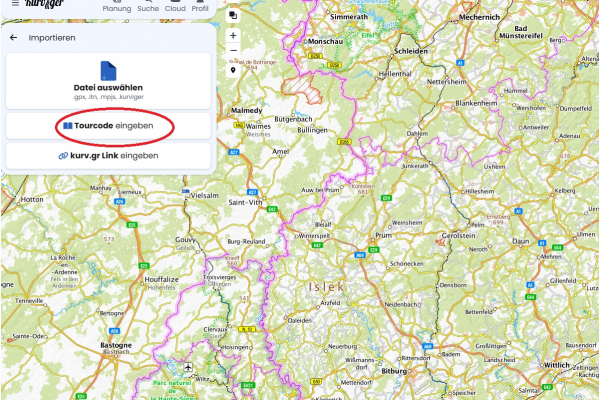Open the Profil tab
The height and width of the screenshot is (400, 600).
200,7
